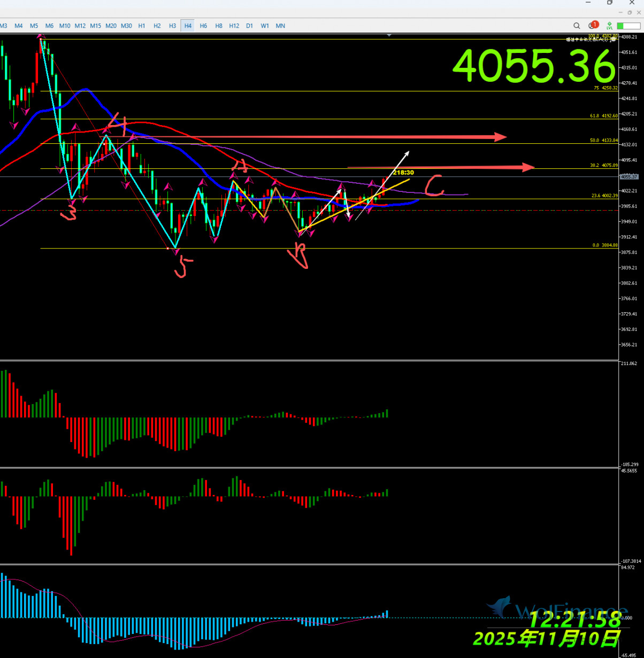Viewport: 644px width, 658px height.
Task: Click the red letter C wave annotation
Action: coord(434,185)
